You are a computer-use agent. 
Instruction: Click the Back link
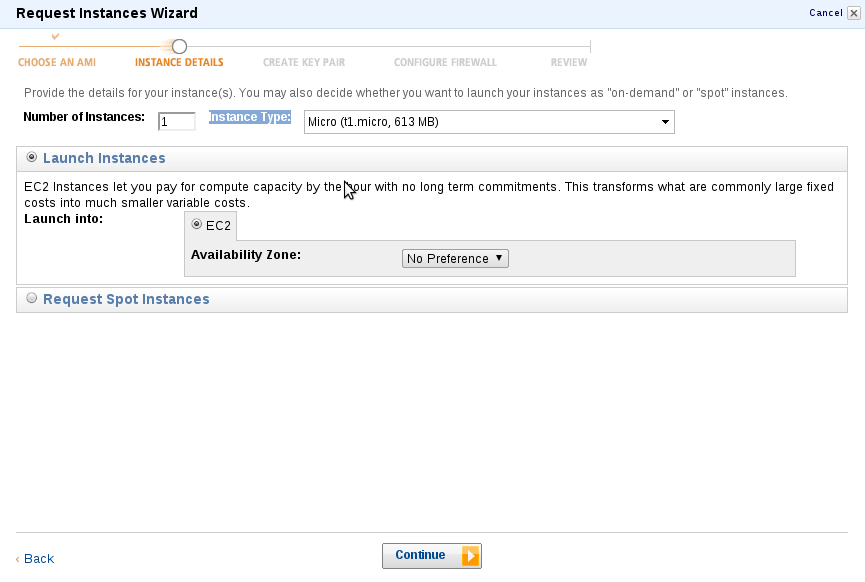(39, 559)
